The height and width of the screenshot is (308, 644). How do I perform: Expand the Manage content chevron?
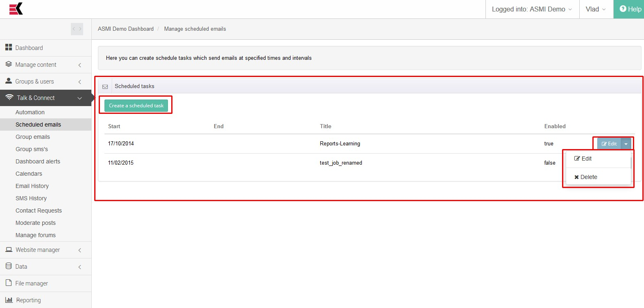pyautogui.click(x=80, y=65)
